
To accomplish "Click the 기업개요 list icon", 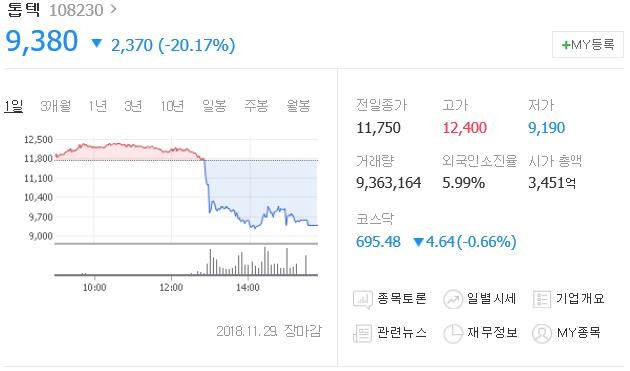I will click(x=541, y=299).
